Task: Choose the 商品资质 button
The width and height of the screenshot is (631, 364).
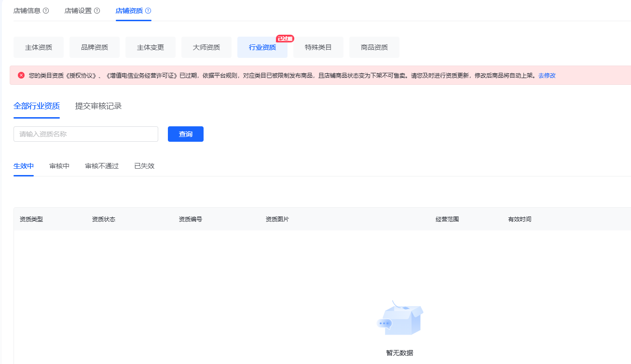Action: (374, 47)
